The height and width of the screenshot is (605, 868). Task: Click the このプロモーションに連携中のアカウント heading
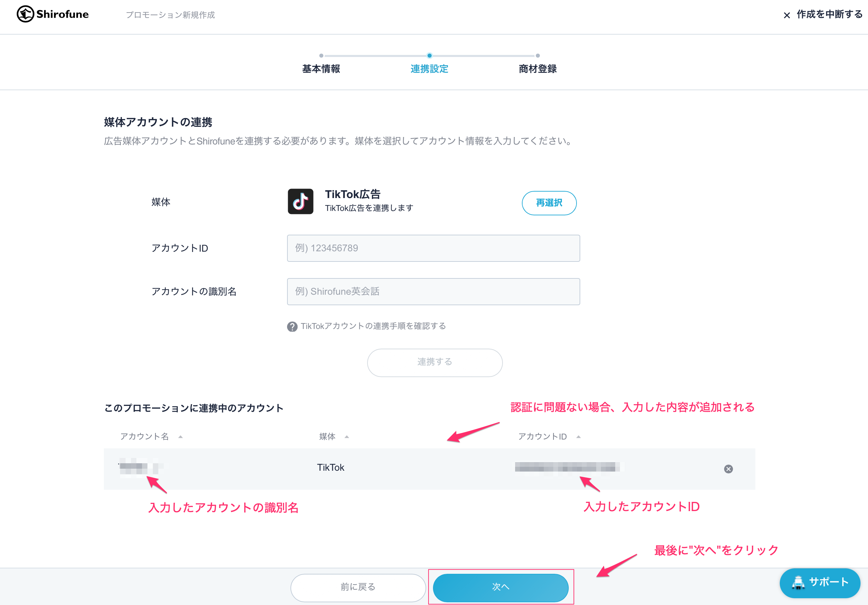pos(193,408)
